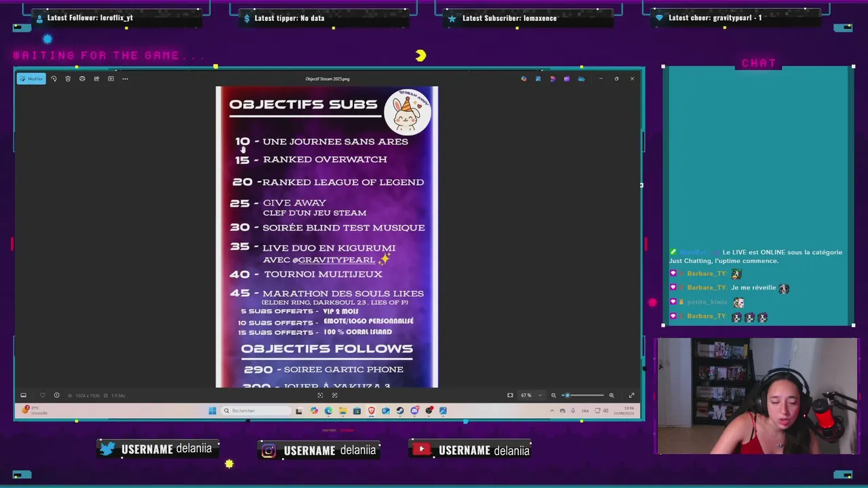
Task: Open Task View on the taskbar
Action: (298, 411)
